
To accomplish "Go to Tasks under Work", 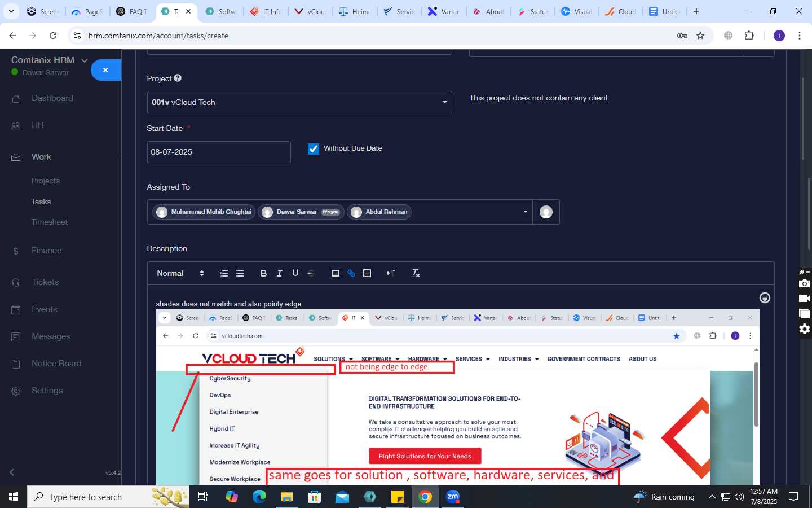I will point(41,202).
